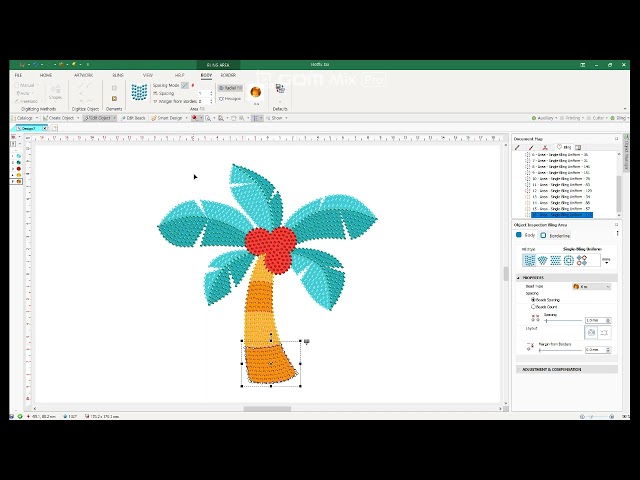Choose the circular contour fill style
640x480 pixels.
coord(569,260)
